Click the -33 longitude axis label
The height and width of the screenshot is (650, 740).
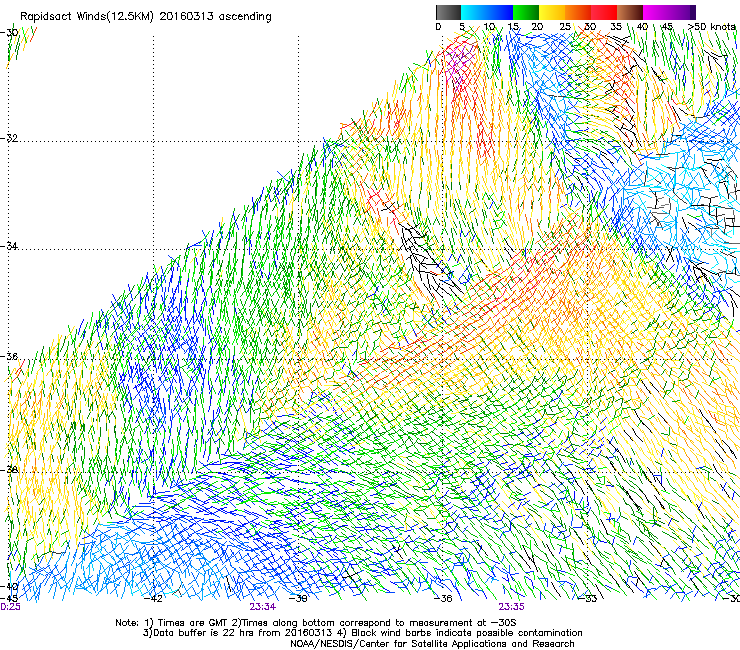588,599
